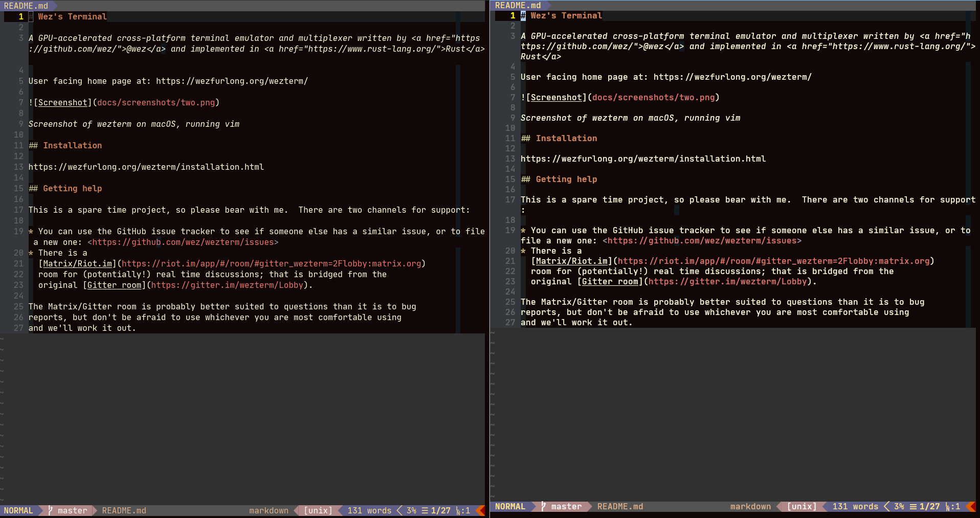Click the git branch icon in left pane status bar
Screen dimensions: 980x518
pyautogui.click(x=50, y=510)
